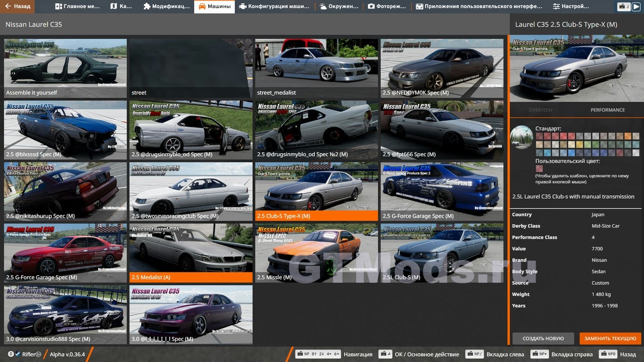This screenshot has height=362, width=644.
Task: Click the large Club-S Type-X preview image
Action: [576, 69]
